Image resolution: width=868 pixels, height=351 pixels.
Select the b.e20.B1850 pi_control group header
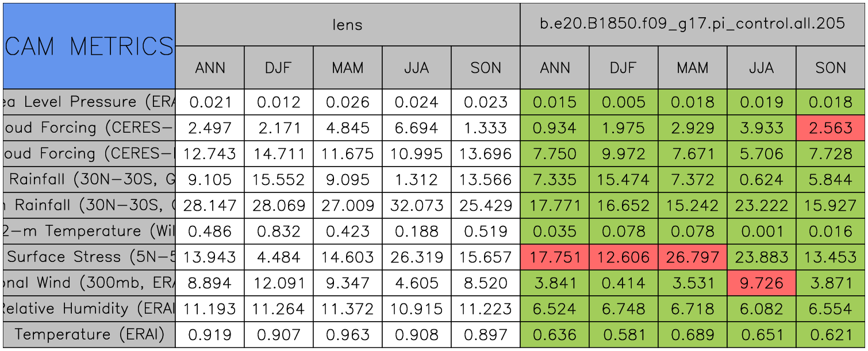tap(692, 24)
